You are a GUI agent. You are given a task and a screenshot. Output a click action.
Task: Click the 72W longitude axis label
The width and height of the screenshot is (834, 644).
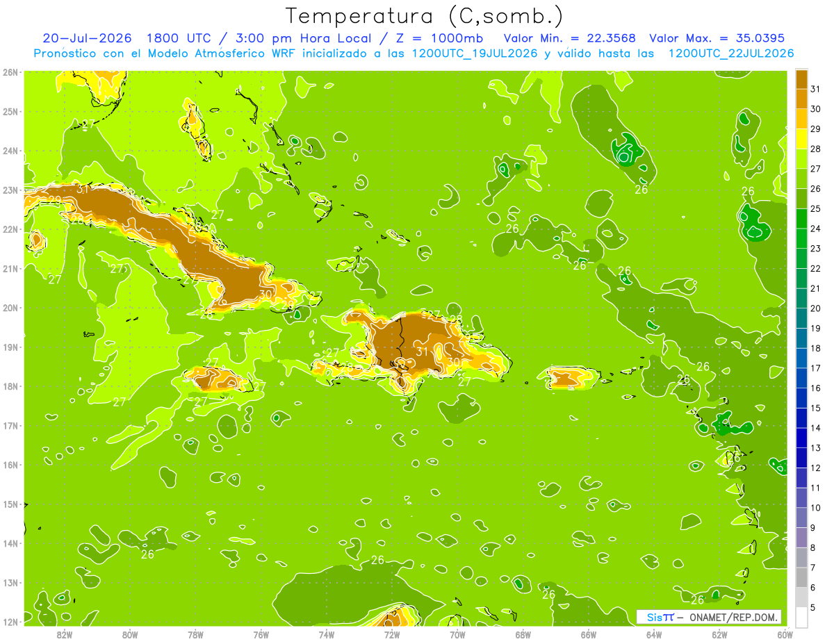[x=391, y=634]
